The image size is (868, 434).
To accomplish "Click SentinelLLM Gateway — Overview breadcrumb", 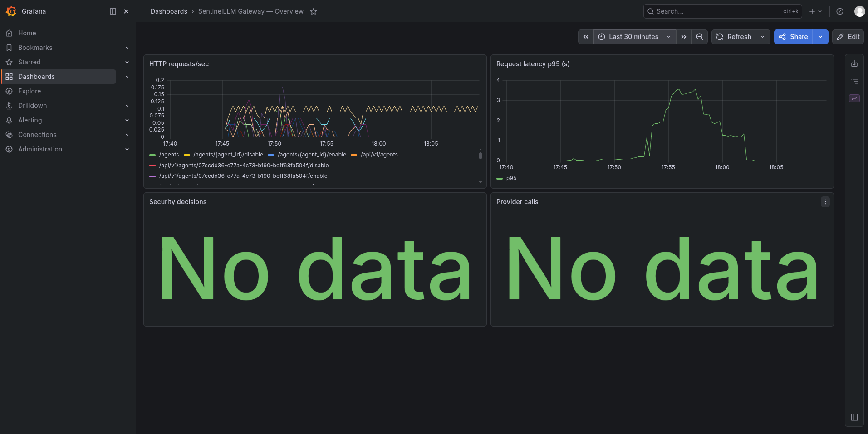I will [251, 11].
